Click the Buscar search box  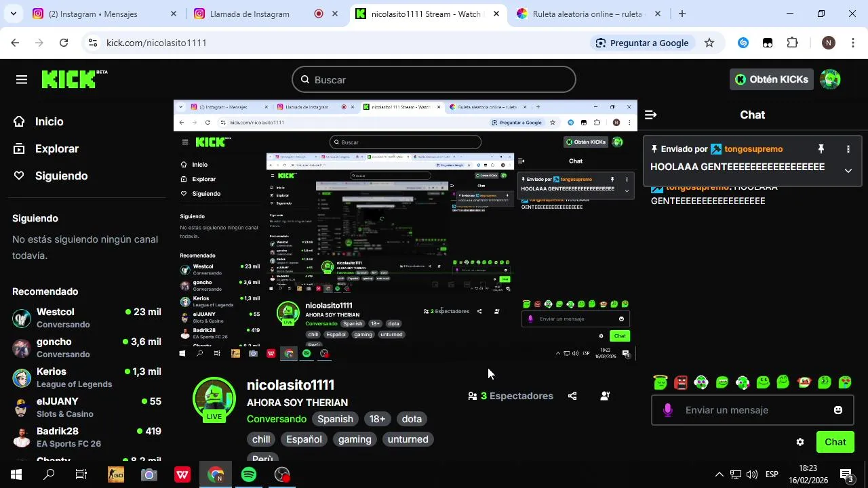(434, 80)
